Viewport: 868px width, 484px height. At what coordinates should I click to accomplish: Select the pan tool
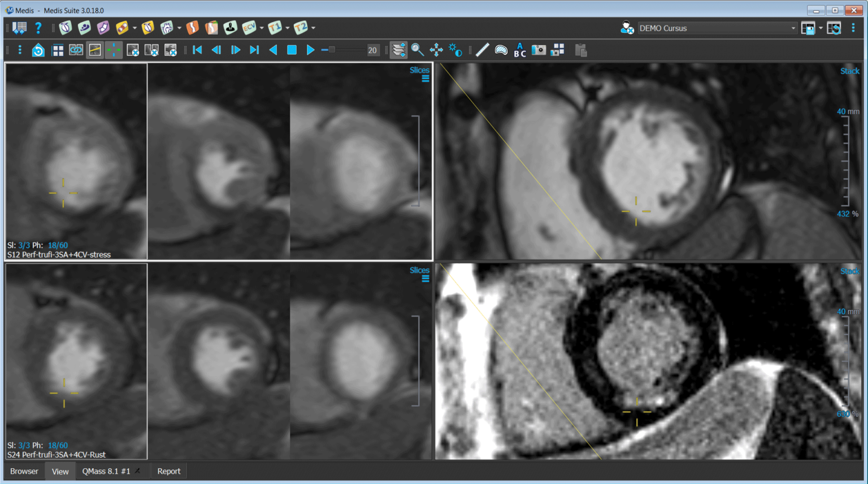(x=437, y=50)
